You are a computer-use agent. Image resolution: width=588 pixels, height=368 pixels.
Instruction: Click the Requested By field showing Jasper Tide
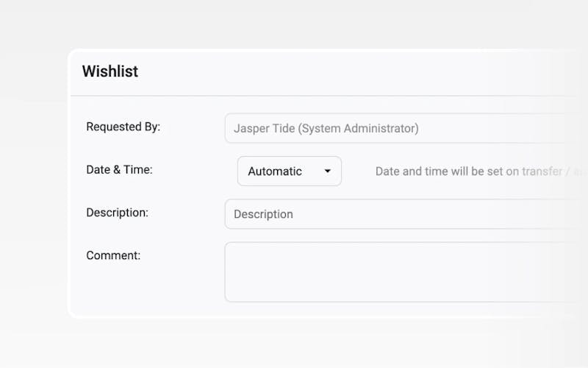click(x=406, y=128)
